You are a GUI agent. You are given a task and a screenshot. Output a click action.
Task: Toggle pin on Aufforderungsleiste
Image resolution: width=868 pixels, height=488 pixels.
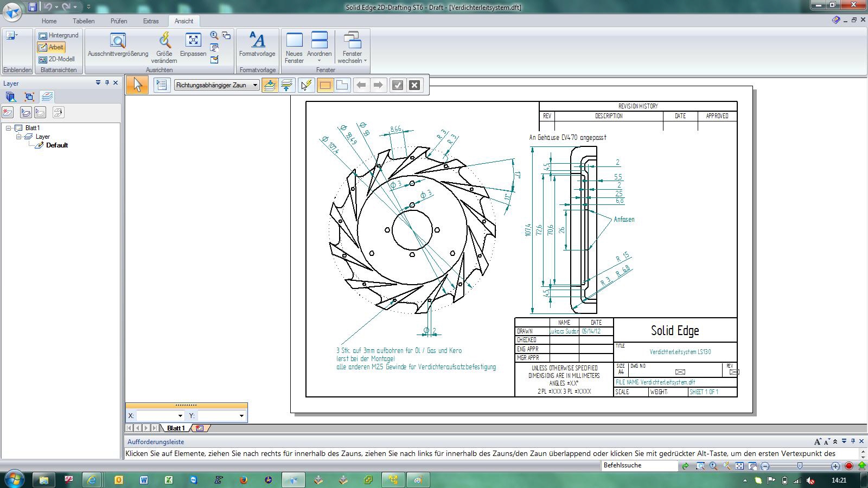coord(853,441)
